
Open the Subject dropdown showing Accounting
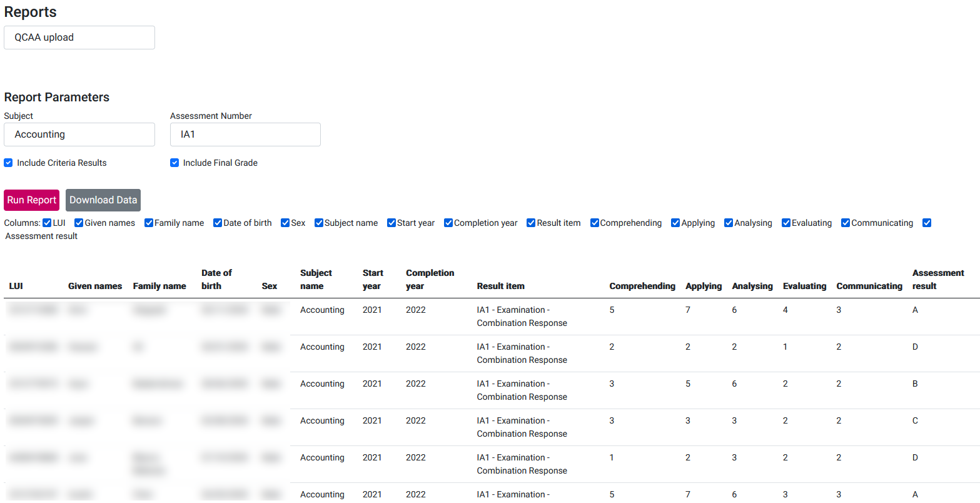point(79,134)
